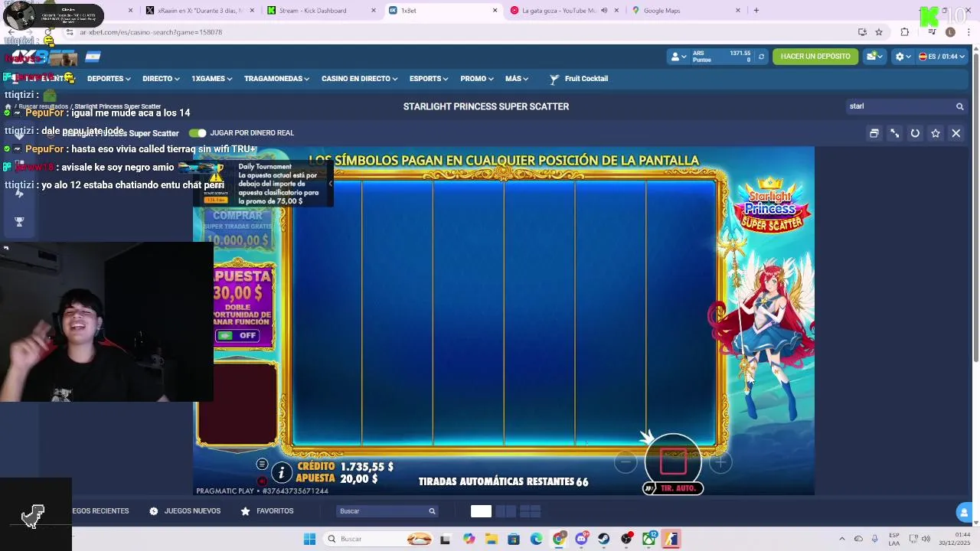980x551 pixels.
Task: Open the account profile dropdown
Action: 678,57
